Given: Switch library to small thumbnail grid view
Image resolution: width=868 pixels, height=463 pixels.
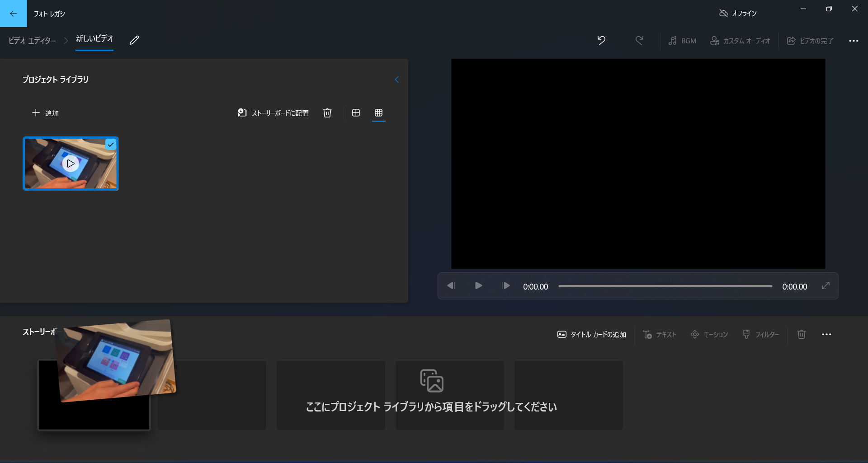Looking at the screenshot, I should [x=379, y=113].
